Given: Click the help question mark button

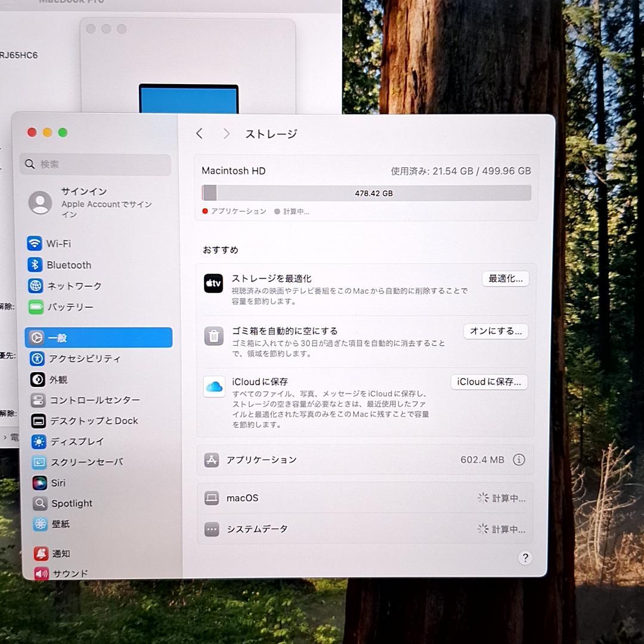Looking at the screenshot, I should (525, 558).
